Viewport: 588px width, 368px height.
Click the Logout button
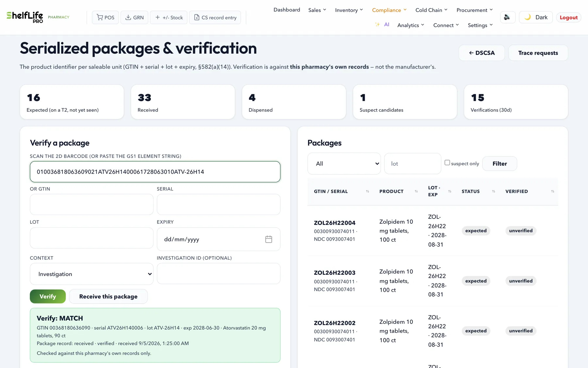[568, 17]
